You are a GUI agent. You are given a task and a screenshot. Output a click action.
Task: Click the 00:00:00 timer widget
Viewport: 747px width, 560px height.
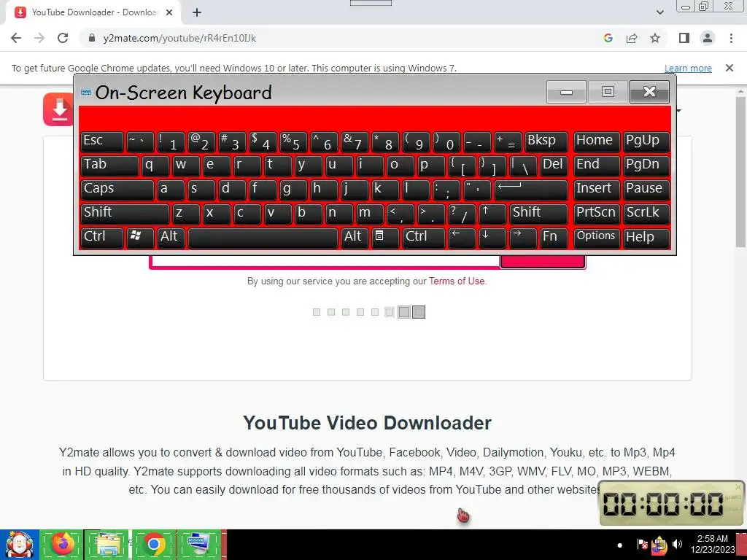coord(672,503)
